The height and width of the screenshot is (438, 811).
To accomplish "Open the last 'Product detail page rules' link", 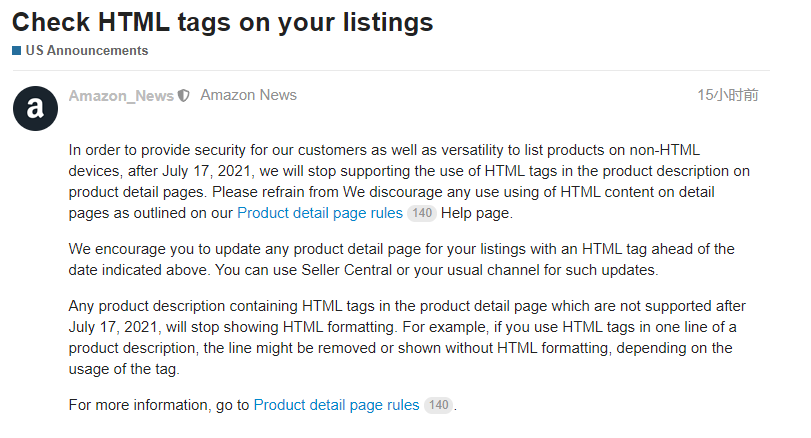I will (336, 405).
